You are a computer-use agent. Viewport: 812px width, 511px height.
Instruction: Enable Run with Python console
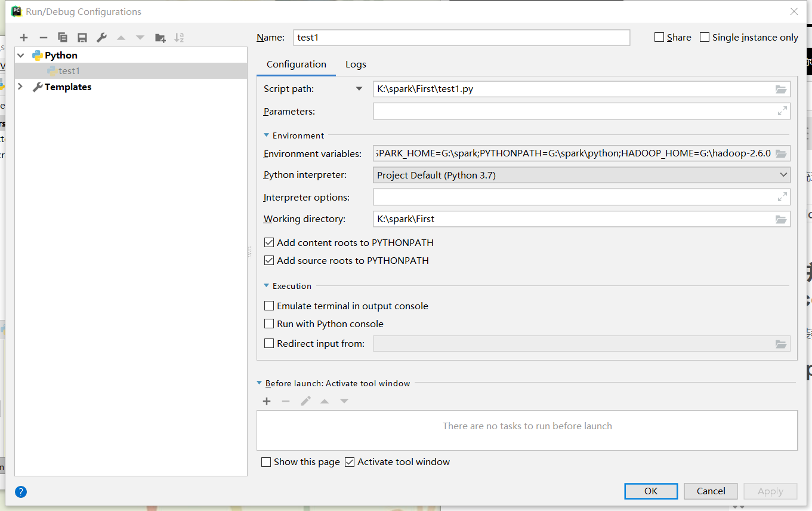[x=269, y=324]
